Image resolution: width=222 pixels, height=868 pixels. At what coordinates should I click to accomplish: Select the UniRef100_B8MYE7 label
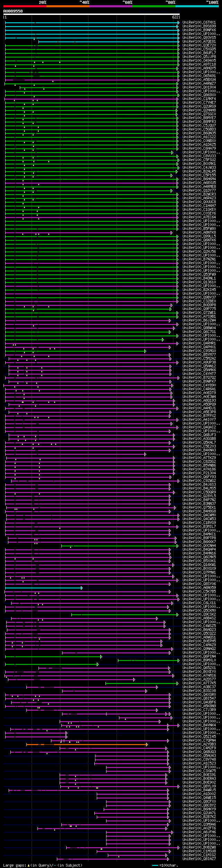pos(199,118)
